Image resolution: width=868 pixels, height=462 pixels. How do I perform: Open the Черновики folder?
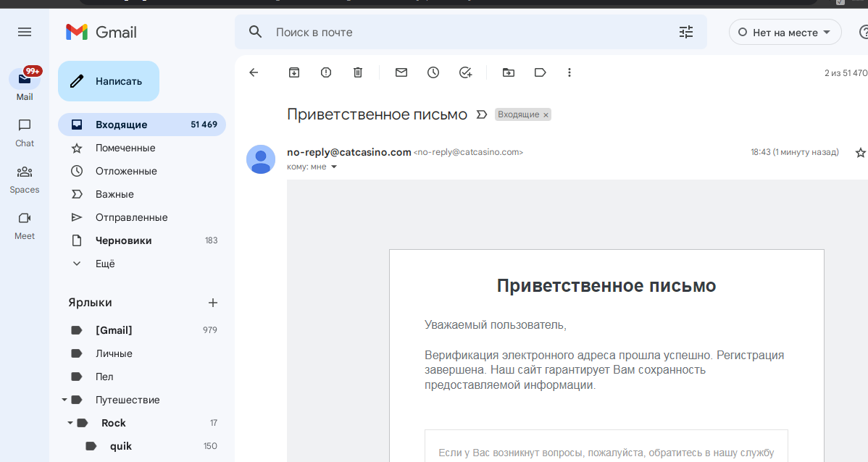(125, 240)
